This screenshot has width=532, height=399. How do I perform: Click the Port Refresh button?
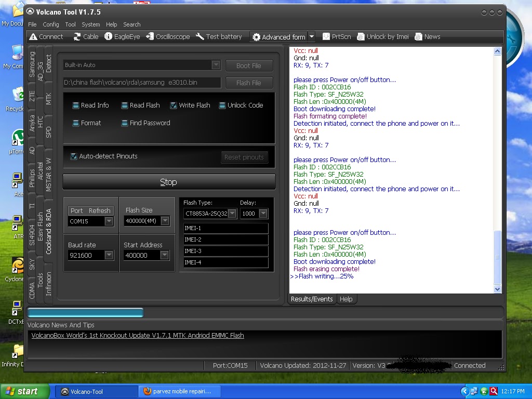pos(90,210)
